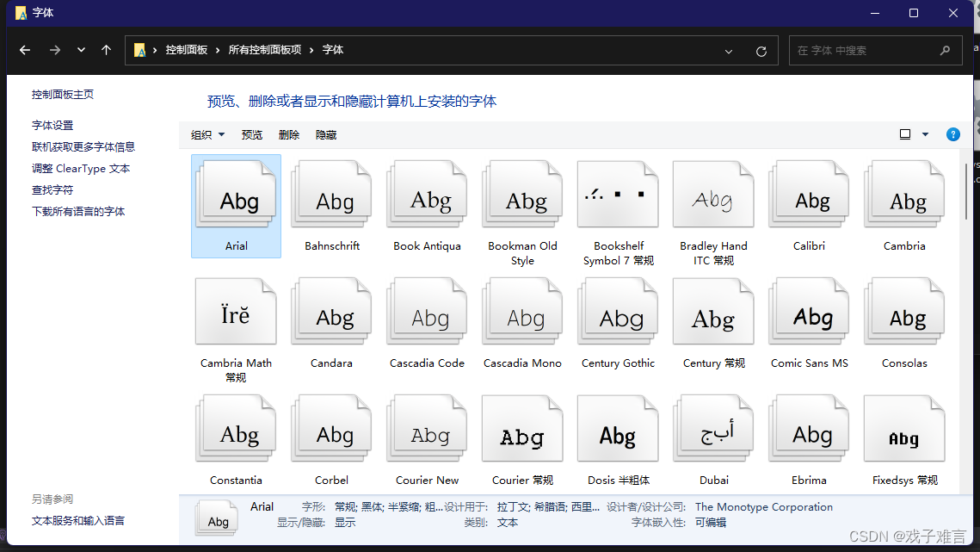Select the Fixedsys 常规 font icon
The image size is (980, 552).
[x=904, y=429]
